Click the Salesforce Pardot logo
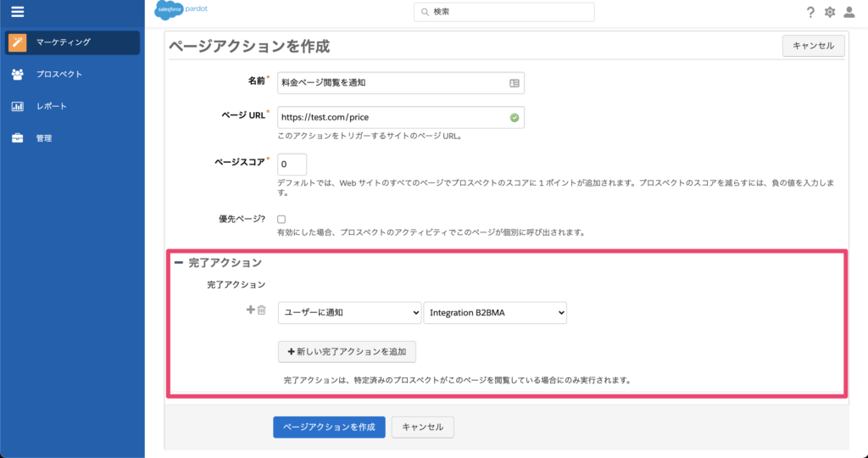Viewport: 868px width, 458px height. 181,10
